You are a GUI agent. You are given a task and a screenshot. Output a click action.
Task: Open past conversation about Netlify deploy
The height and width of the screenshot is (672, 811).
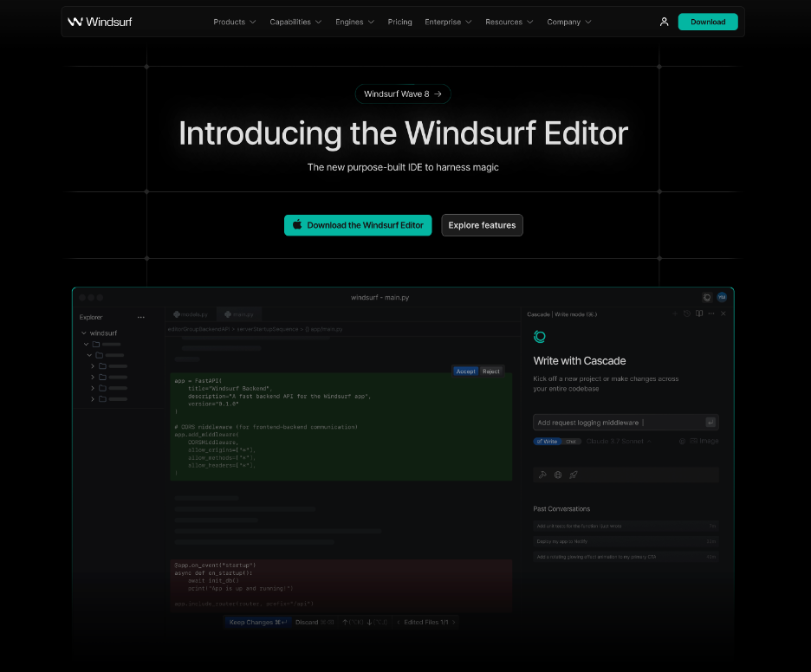coord(626,541)
